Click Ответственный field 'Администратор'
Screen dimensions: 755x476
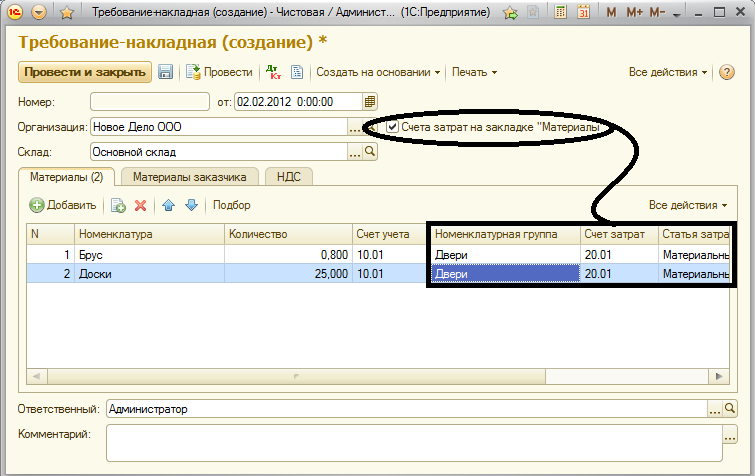tap(407, 409)
